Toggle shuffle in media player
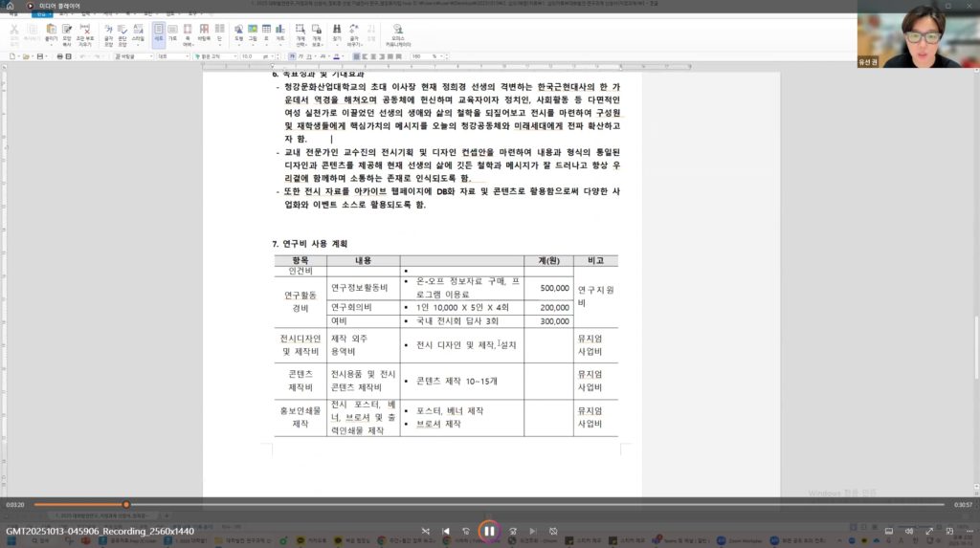The image size is (980, 548). coord(427,531)
